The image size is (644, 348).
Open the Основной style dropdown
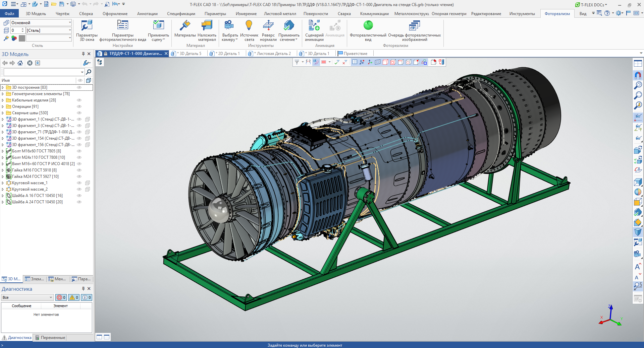pos(70,22)
